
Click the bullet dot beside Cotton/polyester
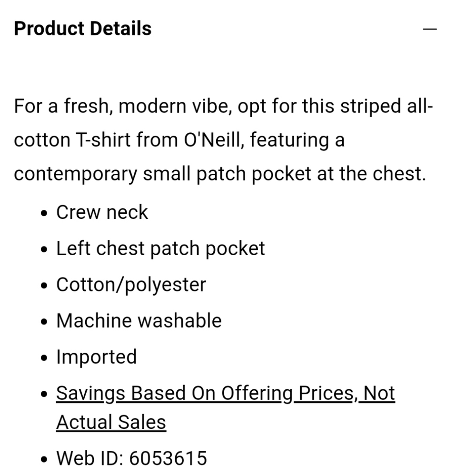tap(44, 286)
